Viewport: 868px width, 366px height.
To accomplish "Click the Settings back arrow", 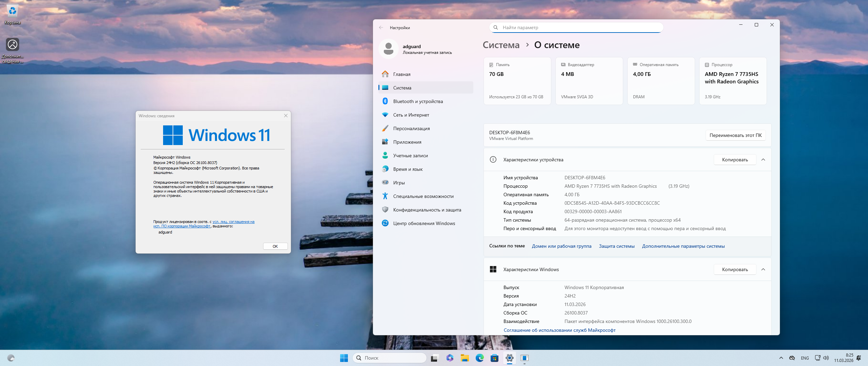I will click(x=381, y=28).
